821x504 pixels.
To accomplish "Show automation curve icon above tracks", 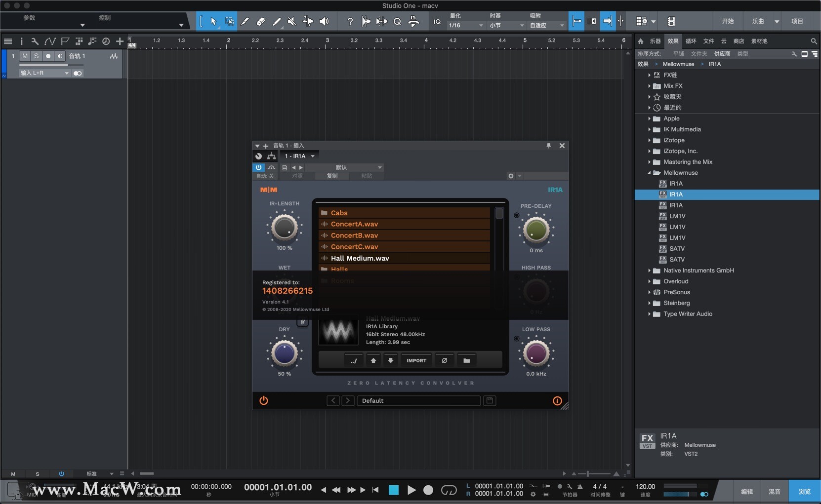I will point(49,41).
